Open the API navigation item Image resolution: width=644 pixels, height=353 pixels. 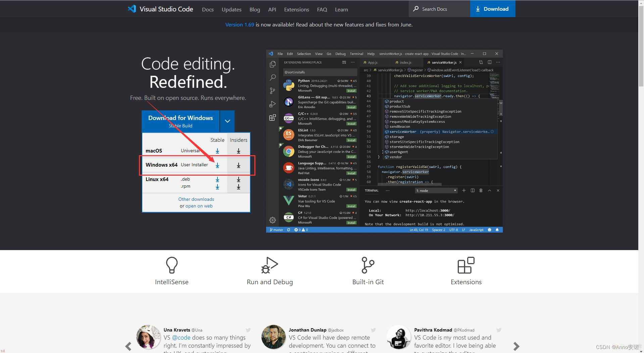272,9
